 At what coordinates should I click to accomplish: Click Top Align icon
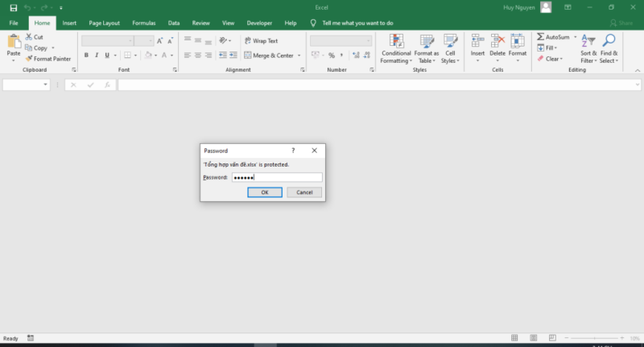coord(188,40)
